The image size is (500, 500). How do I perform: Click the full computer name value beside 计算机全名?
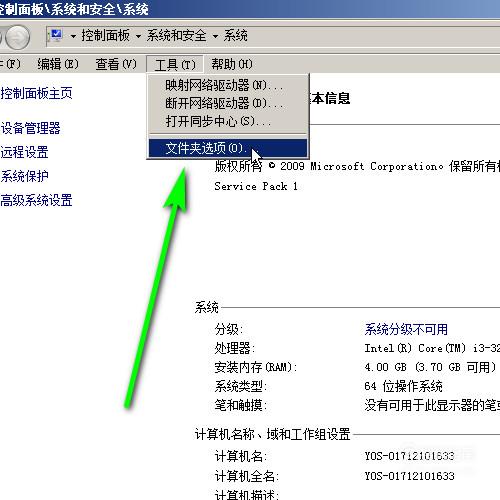point(409,476)
